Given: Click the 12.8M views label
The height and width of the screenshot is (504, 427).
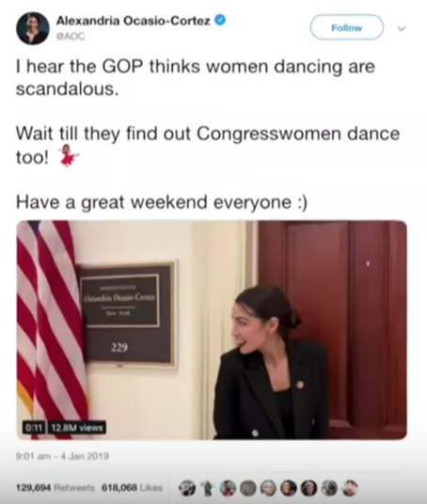Looking at the screenshot, I should click(77, 428).
